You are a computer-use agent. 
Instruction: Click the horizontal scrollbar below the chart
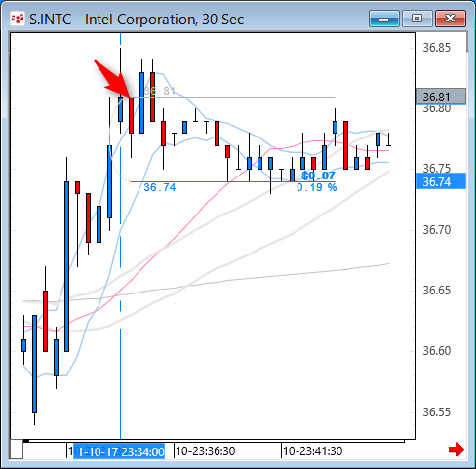point(214,441)
